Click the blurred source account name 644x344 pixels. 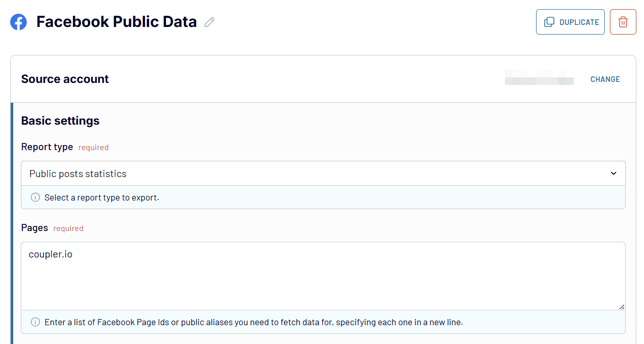click(x=539, y=78)
